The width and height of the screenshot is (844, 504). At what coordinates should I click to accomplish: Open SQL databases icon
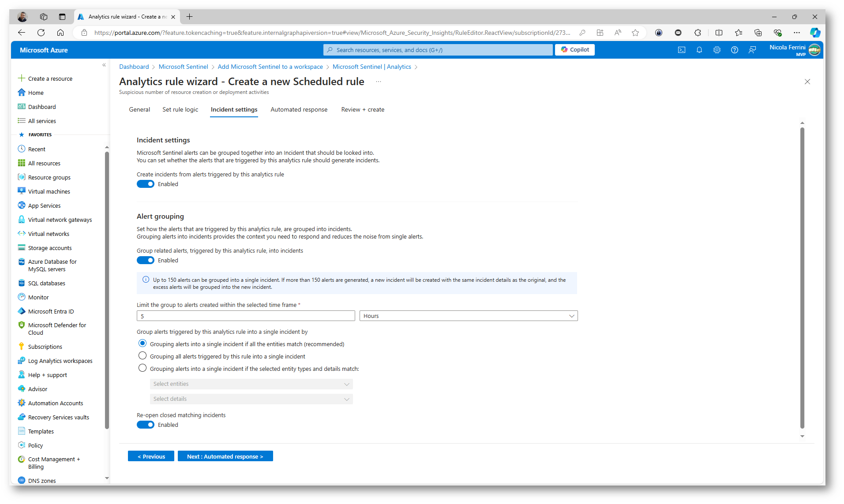point(21,283)
